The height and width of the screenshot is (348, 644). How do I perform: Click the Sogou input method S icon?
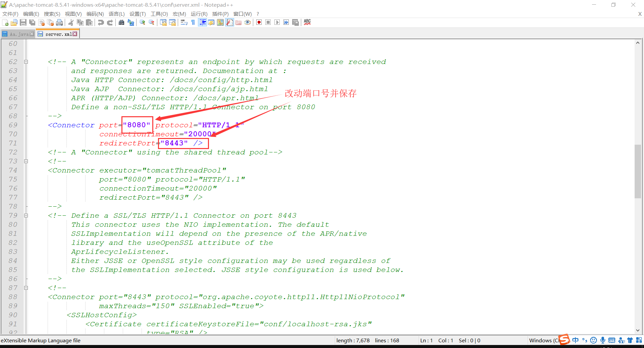click(x=564, y=340)
